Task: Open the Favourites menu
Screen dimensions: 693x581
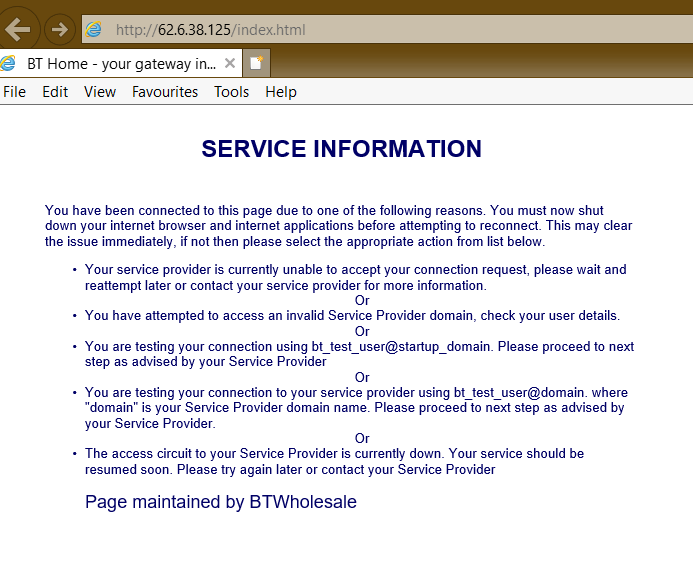Action: [165, 92]
